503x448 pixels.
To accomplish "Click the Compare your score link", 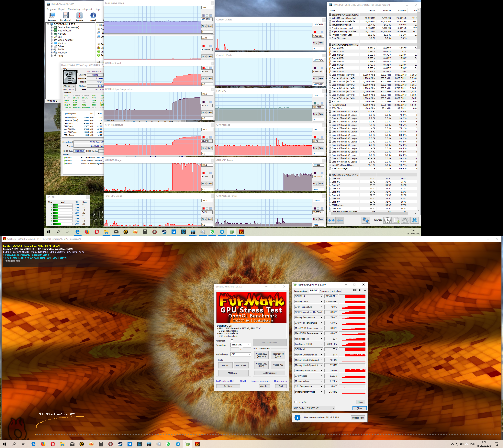I will (260, 381).
